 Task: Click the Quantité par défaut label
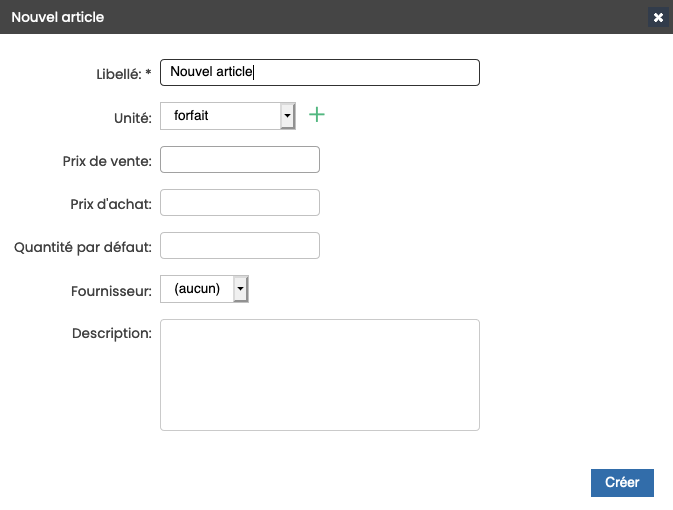[83, 247]
